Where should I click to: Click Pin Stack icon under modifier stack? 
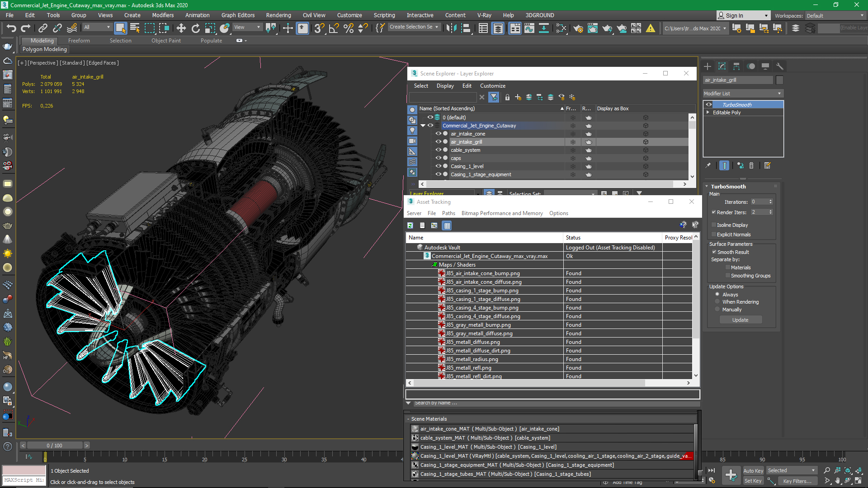click(x=708, y=165)
